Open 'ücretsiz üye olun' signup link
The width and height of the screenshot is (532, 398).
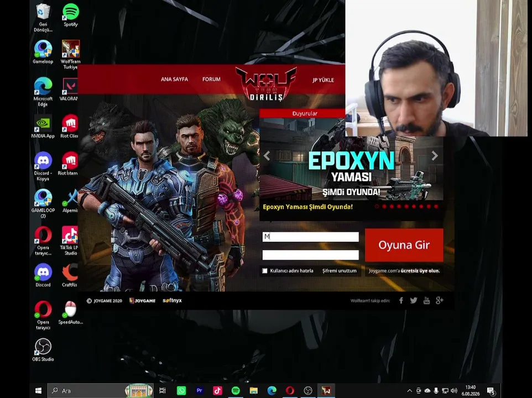coord(420,271)
